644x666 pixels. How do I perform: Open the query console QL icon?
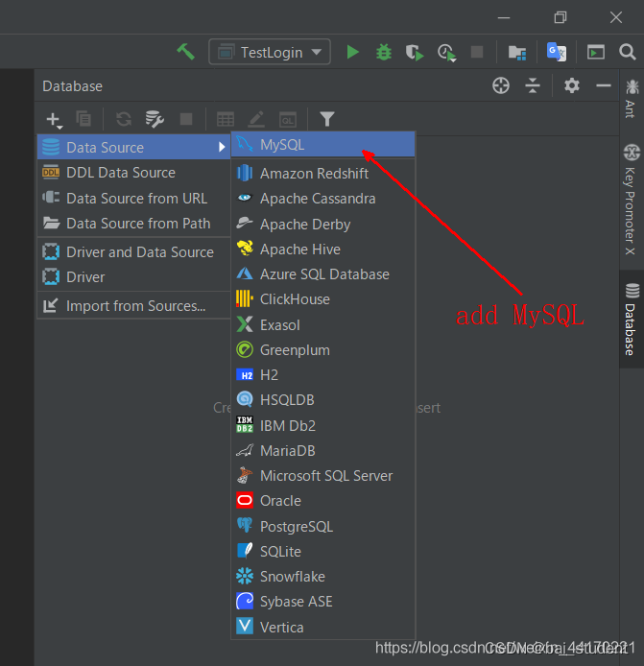[x=288, y=120]
